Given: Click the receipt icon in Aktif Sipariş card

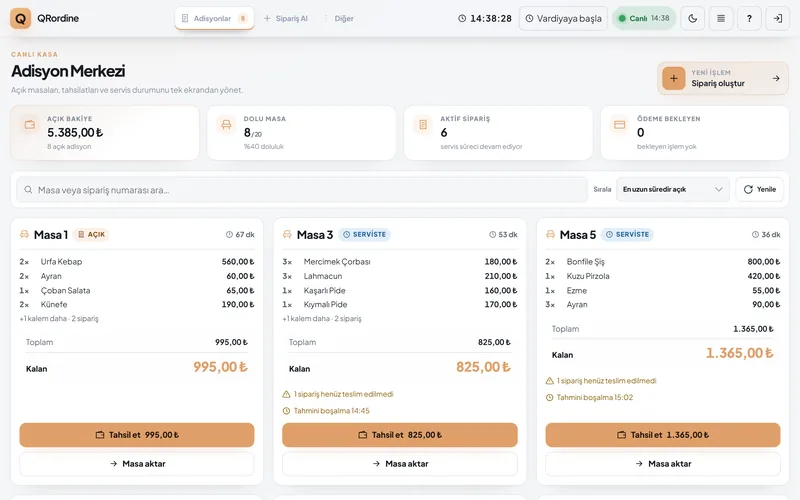Looking at the screenshot, I should (x=423, y=124).
